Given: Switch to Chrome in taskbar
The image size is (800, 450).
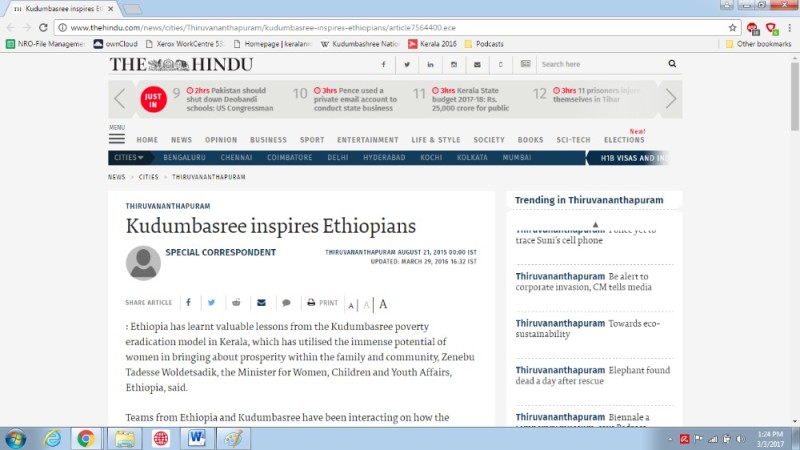Looking at the screenshot, I should (x=86, y=439).
